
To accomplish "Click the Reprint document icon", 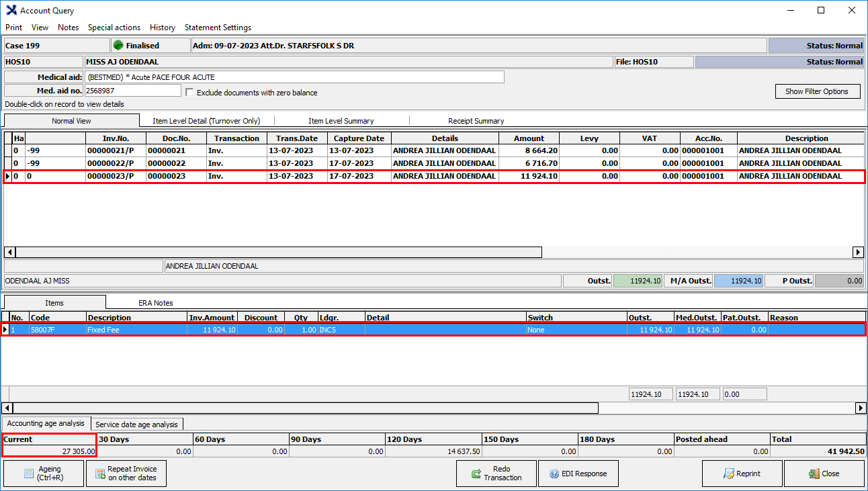I will click(728, 474).
